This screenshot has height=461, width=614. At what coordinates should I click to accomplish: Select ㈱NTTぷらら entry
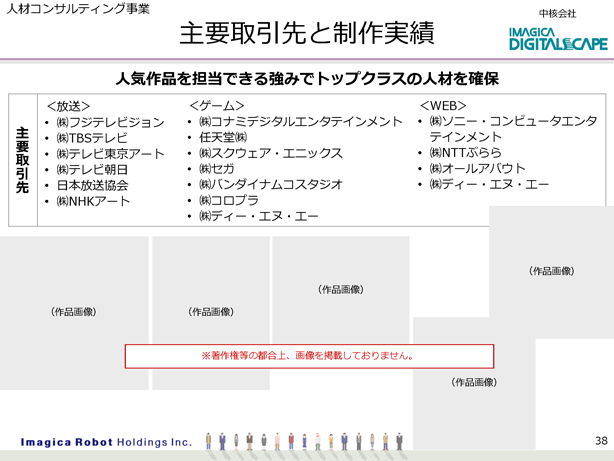pyautogui.click(x=466, y=152)
